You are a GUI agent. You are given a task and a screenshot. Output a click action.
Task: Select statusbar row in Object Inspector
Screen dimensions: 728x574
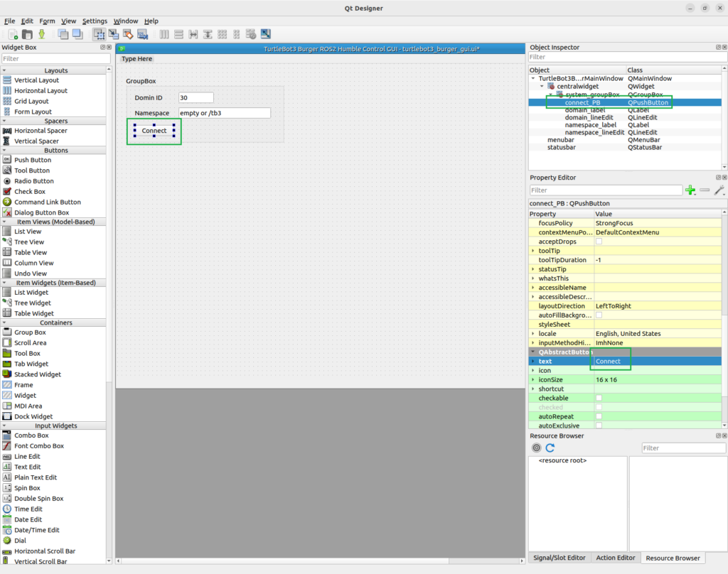pyautogui.click(x=625, y=147)
